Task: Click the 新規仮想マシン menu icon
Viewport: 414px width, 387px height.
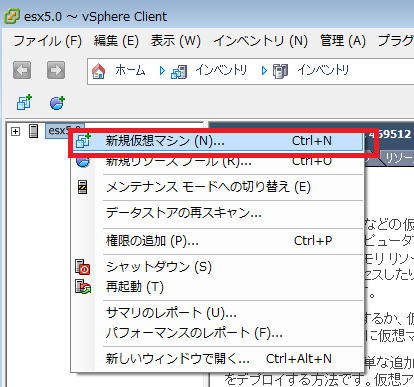Action: click(83, 141)
